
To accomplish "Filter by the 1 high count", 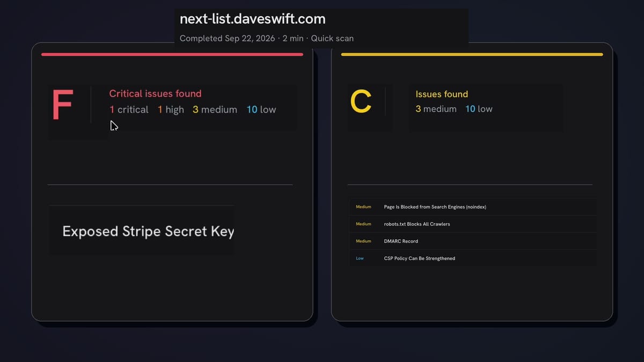I will click(171, 109).
